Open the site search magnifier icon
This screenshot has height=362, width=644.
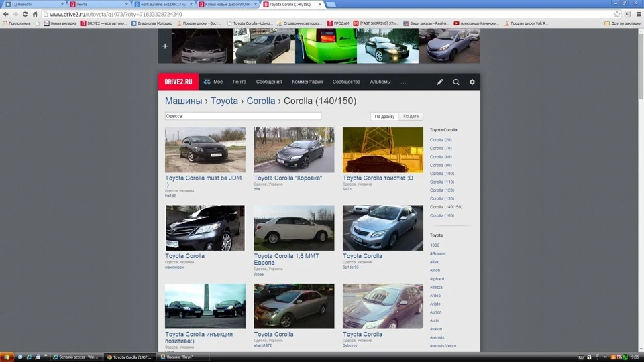[x=456, y=82]
